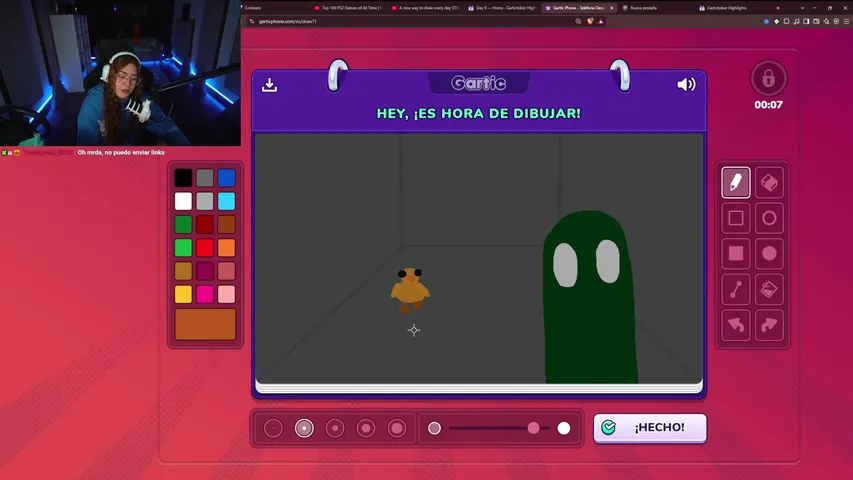Image resolution: width=853 pixels, height=480 pixels.
Task: Pick the orange color swatch
Action: point(226,248)
